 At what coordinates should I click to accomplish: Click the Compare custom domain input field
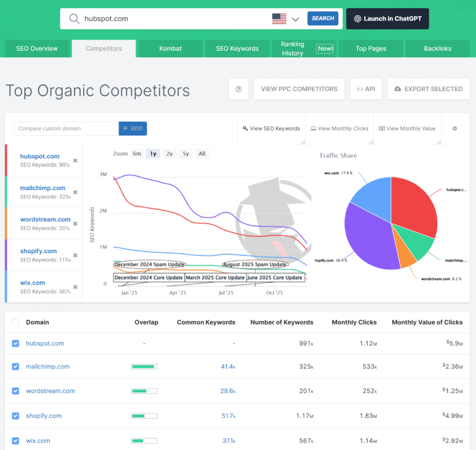pos(65,128)
